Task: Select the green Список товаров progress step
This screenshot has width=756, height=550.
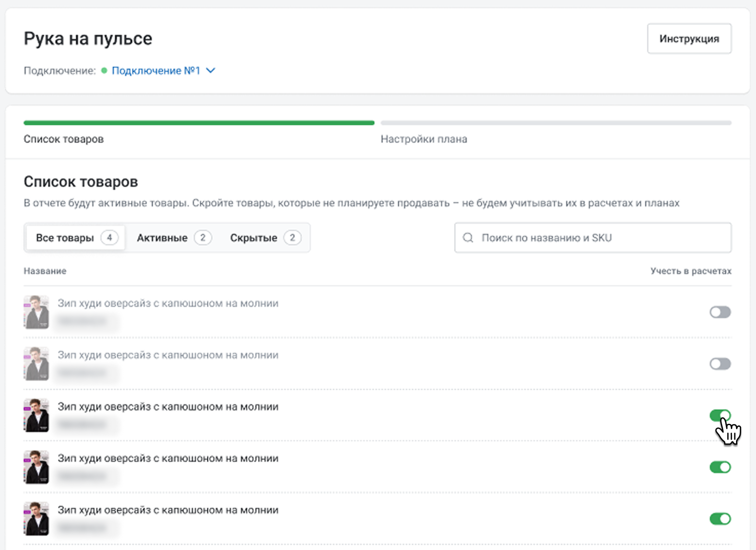Action: (x=64, y=139)
